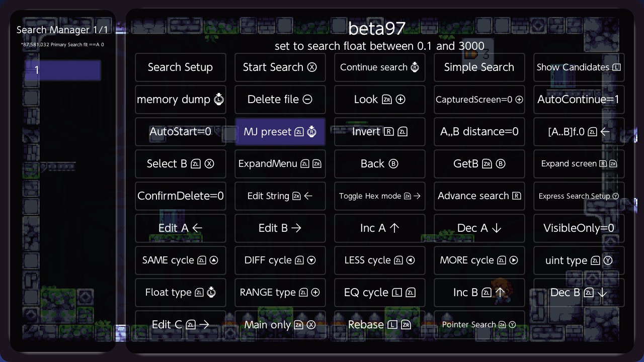Click the B icon on Back button
Screen dimensions: 644x362
(393, 164)
